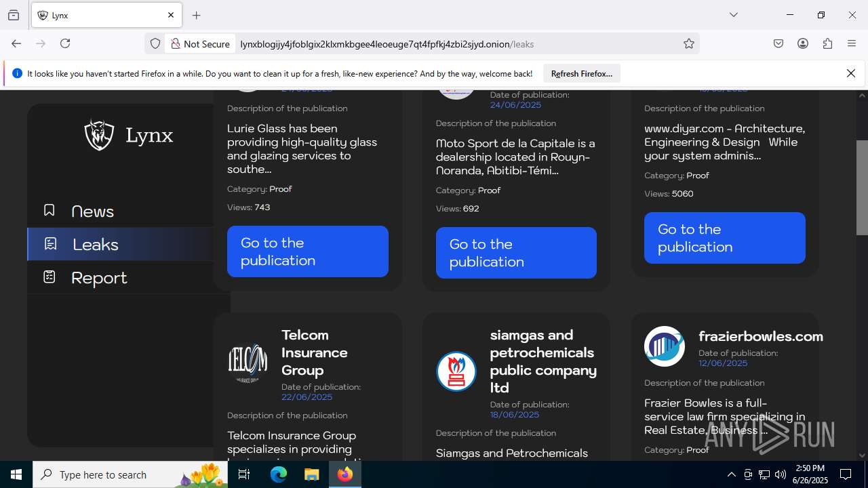This screenshot has width=868, height=488.
Task: Click the Lynx logo in sidebar
Action: coord(129,135)
